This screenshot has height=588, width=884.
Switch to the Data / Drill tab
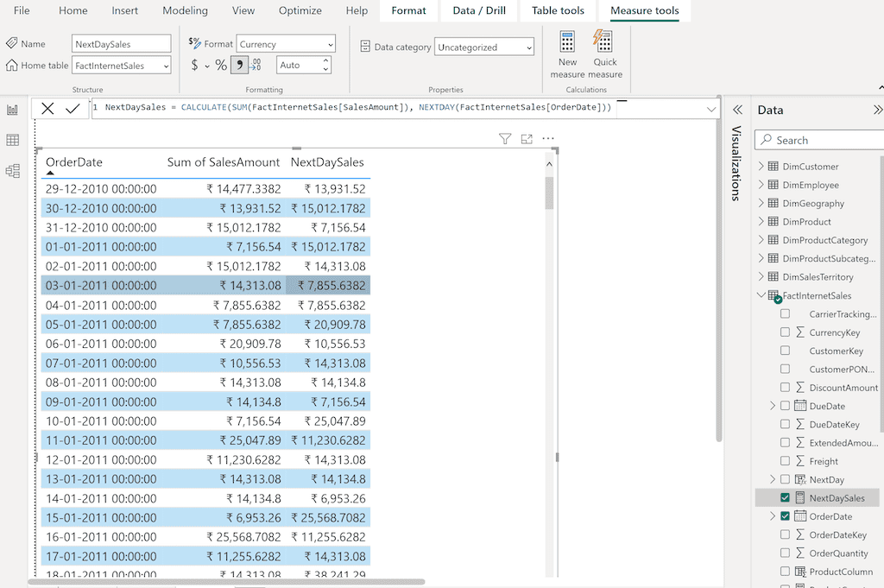point(478,10)
